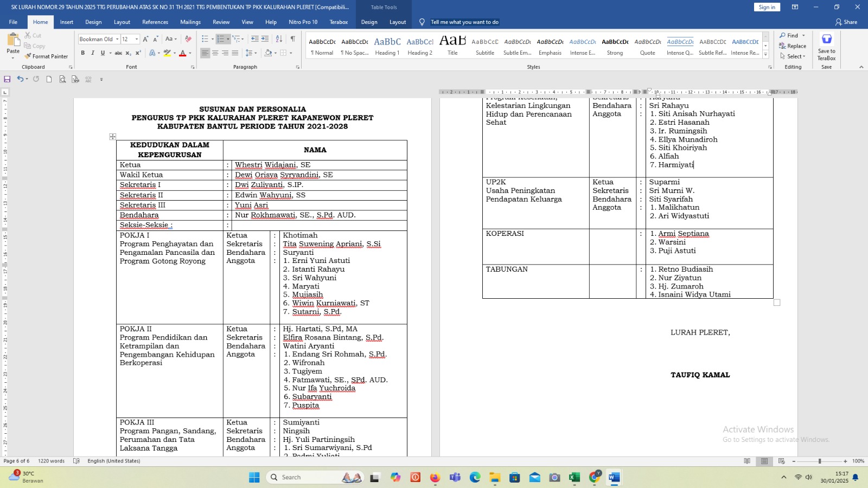This screenshot has height=488, width=868.
Task: Click the Clear All Formatting eraser icon
Action: 188,39
